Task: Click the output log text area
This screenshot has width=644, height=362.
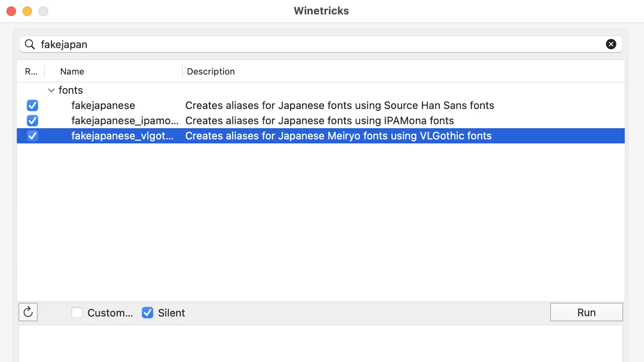Action: (x=320, y=344)
